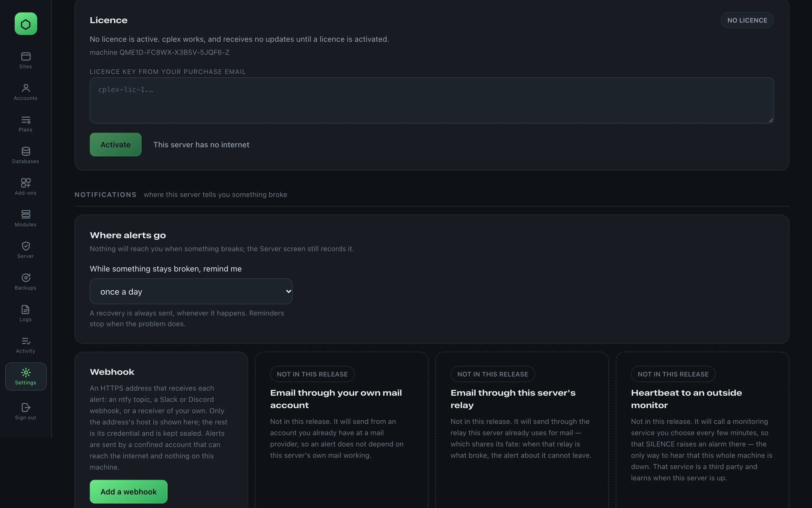Open the Add-ons grid icon

(26, 183)
